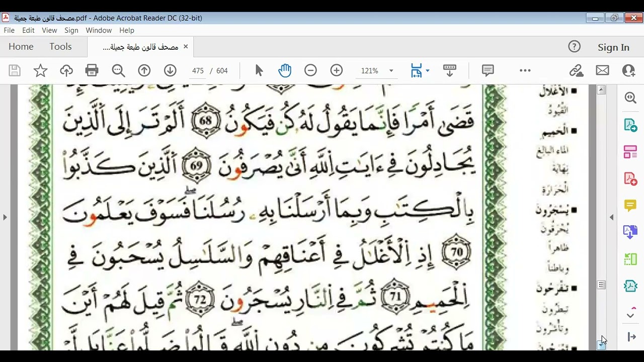This screenshot has height=362, width=644.
Task: Open the yellow Comment tool
Action: click(630, 205)
